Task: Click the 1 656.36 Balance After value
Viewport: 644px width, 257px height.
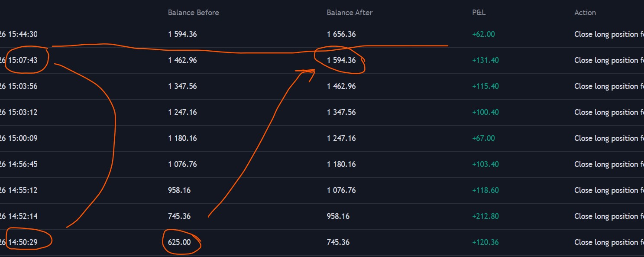Action: pos(341,34)
